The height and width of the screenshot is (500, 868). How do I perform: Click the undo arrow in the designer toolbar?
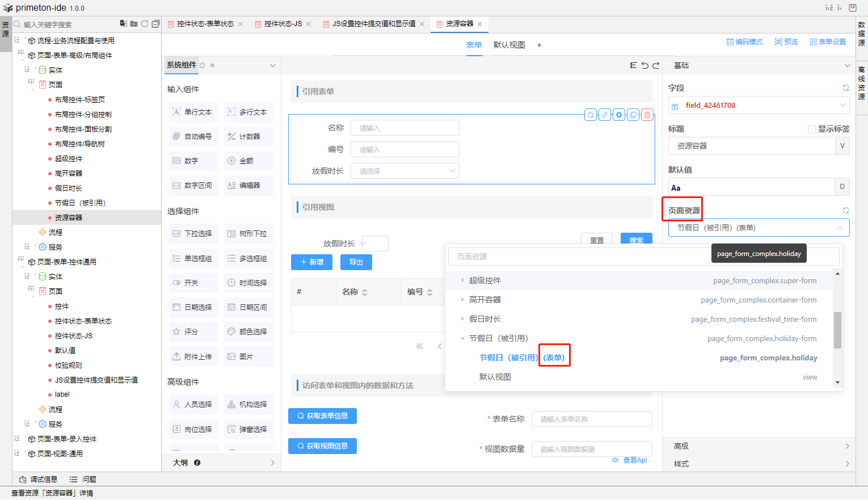(x=645, y=65)
